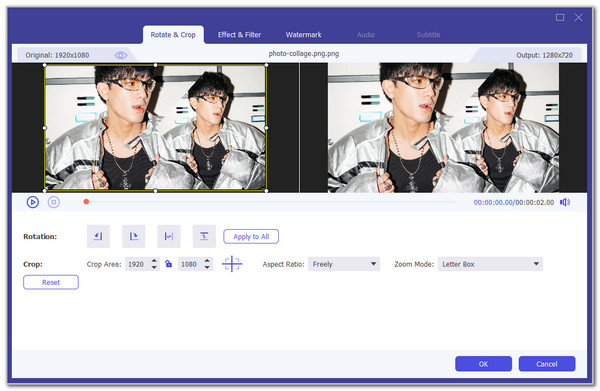Toggle the original preview eye icon

tap(121, 55)
